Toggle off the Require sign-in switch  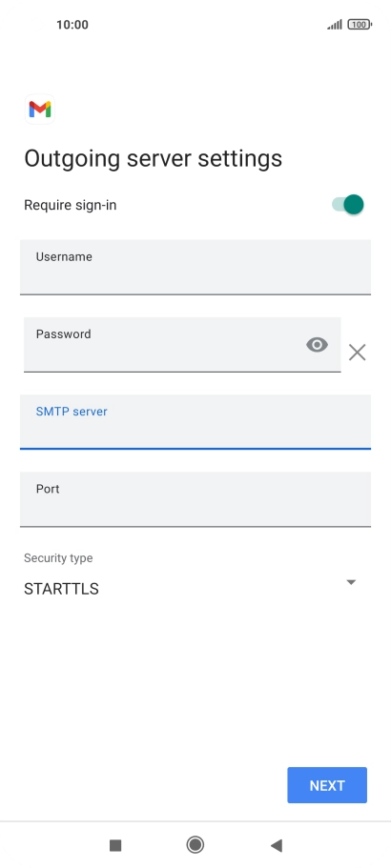[x=348, y=204]
